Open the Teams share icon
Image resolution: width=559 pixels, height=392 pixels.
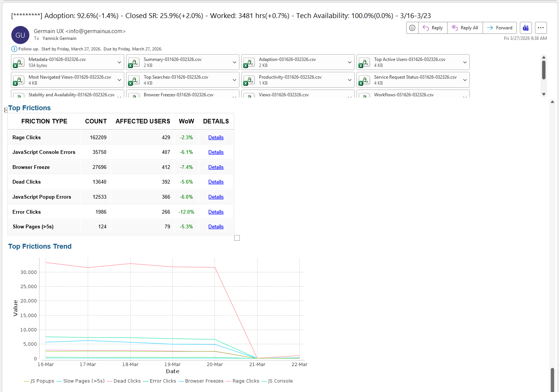click(525, 28)
